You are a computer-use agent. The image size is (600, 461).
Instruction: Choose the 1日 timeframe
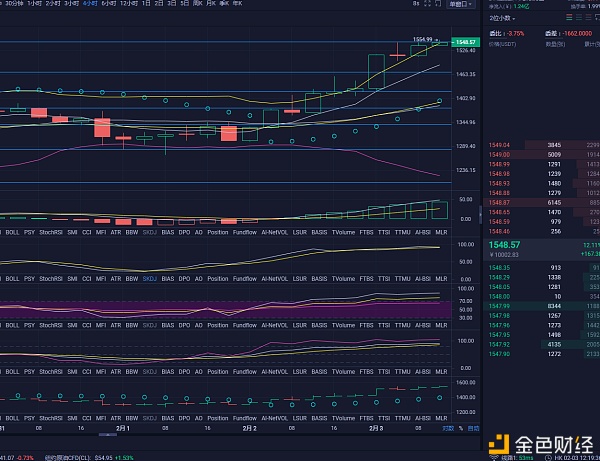click(x=146, y=3)
